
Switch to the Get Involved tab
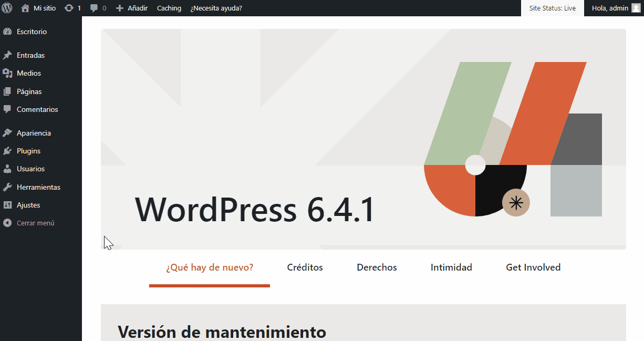(x=533, y=267)
